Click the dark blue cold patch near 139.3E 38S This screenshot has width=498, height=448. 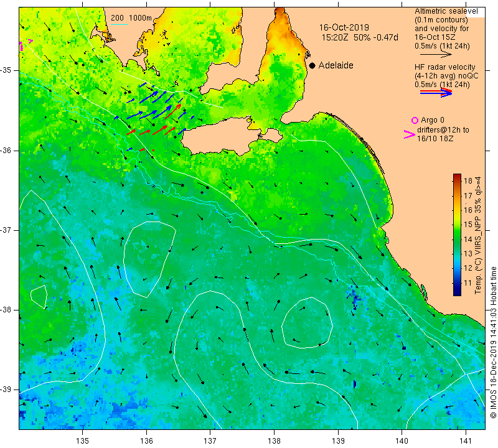pyautogui.click(x=355, y=298)
